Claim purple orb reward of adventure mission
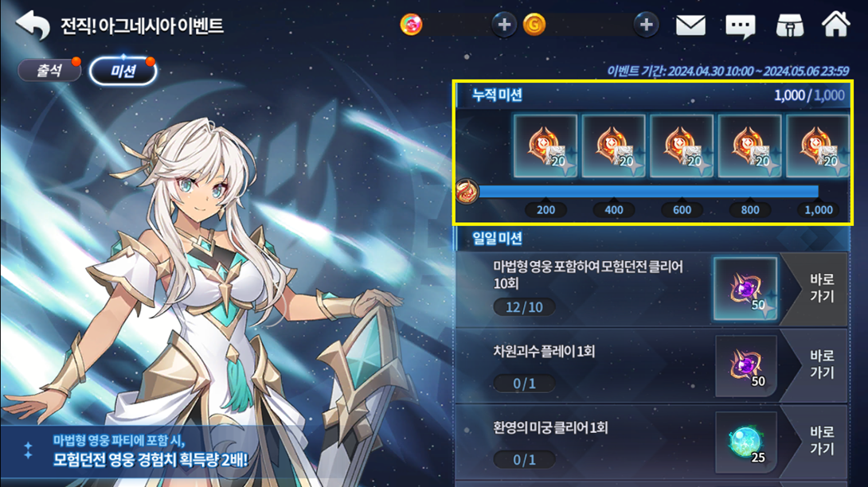Screen dimensions: 868x487 point(745,289)
